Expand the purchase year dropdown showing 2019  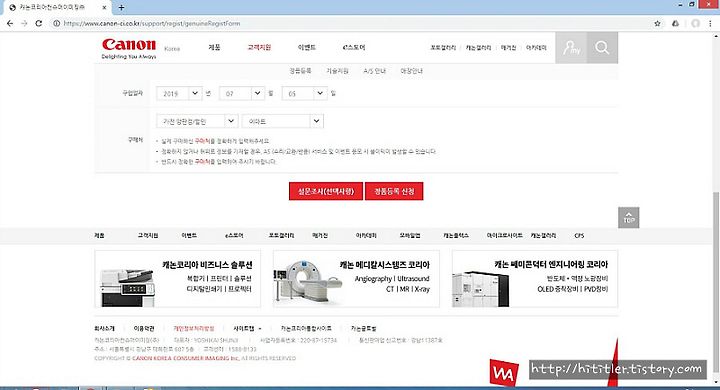click(179, 93)
